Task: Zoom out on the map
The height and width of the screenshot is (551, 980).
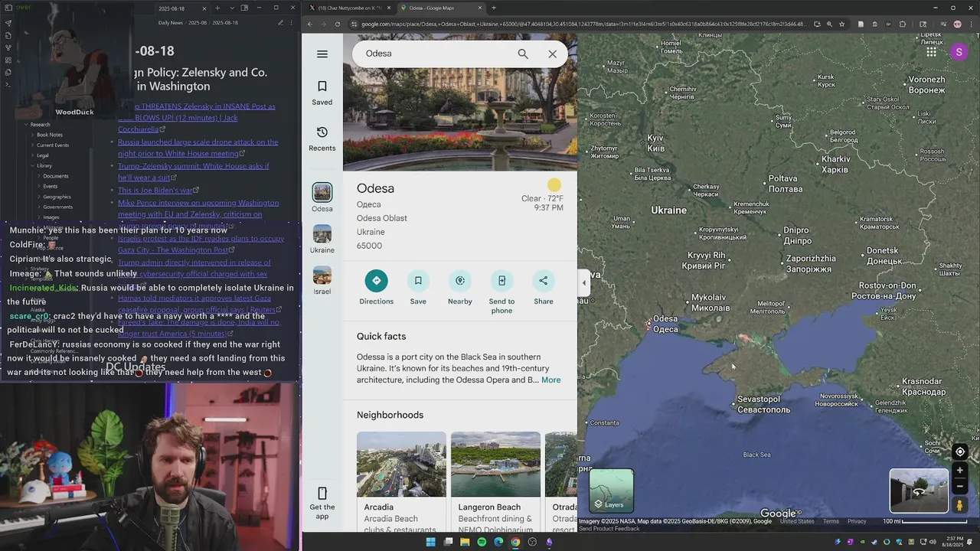Action: tap(960, 486)
